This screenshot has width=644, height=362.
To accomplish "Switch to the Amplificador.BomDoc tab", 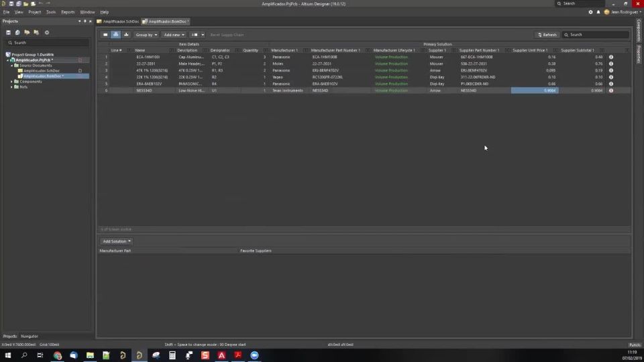I will [166, 21].
